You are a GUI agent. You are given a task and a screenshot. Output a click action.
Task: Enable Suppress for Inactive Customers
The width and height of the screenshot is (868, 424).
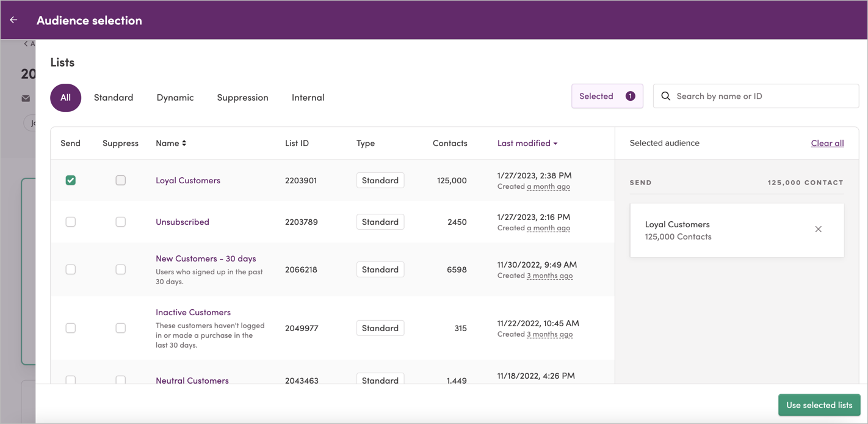click(120, 327)
